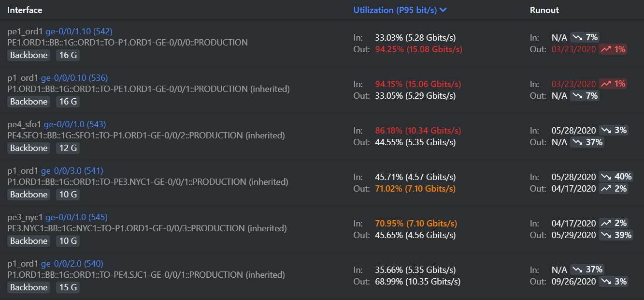Click the red 1% trend badge on p1_ord1 ge-0/0/0.10 In

coord(613,84)
